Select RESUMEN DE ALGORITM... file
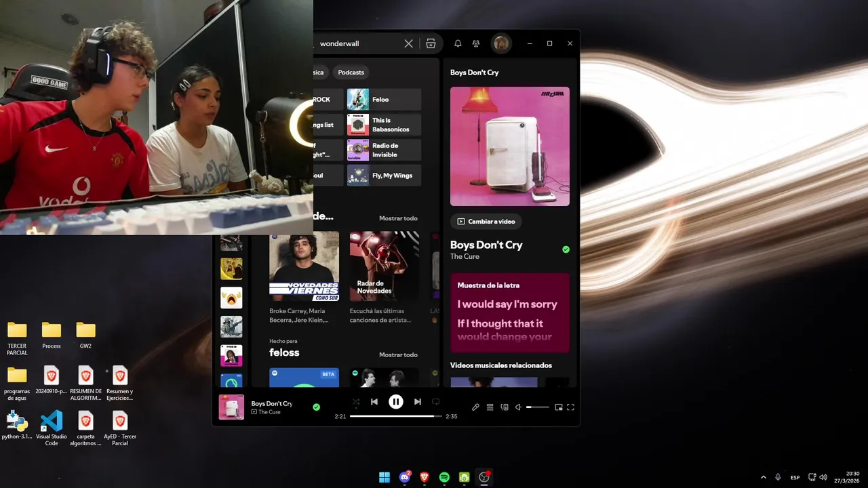The height and width of the screenshot is (488, 868). pyautogui.click(x=85, y=384)
